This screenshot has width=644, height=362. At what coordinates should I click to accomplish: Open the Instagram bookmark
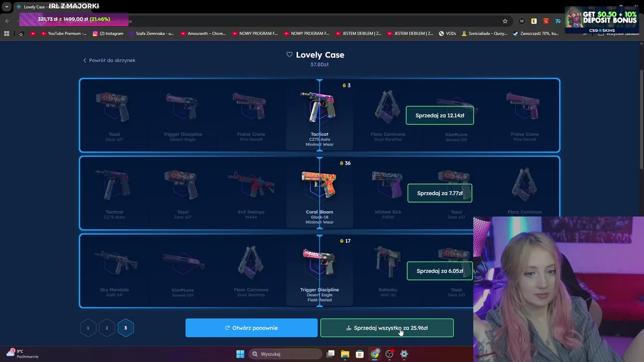click(108, 34)
